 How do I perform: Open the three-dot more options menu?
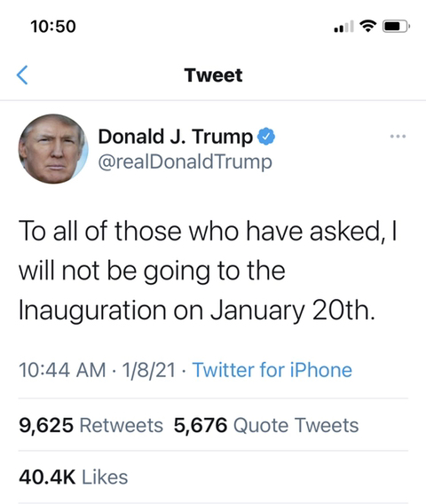tap(398, 137)
